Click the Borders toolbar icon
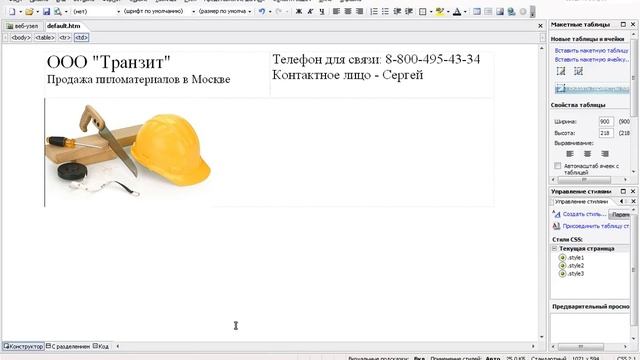The width and height of the screenshot is (640, 360). [x=423, y=12]
